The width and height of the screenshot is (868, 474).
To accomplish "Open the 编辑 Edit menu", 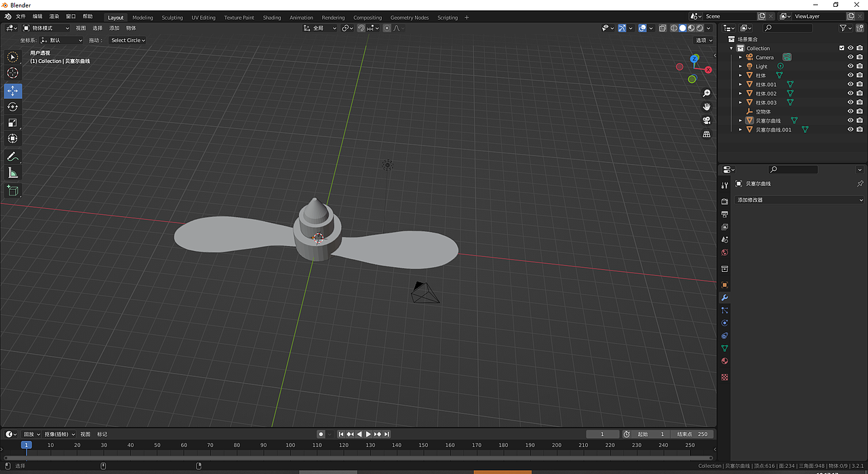I will (x=37, y=16).
